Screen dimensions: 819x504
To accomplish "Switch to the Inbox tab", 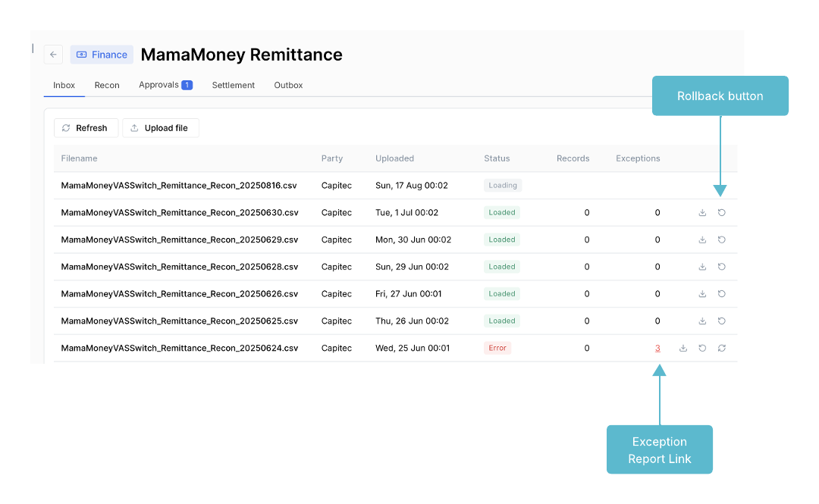I will [x=64, y=85].
